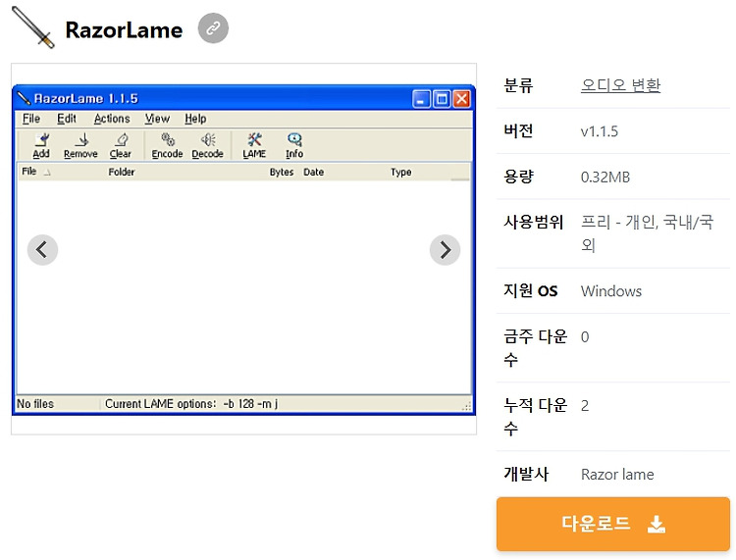Click the file size value 0.32MB
This screenshot has width=736, height=560.
[605, 177]
